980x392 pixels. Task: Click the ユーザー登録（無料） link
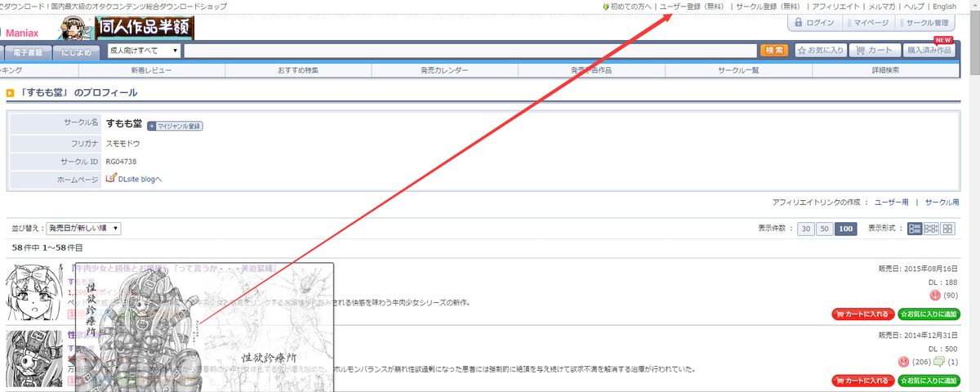(x=692, y=7)
